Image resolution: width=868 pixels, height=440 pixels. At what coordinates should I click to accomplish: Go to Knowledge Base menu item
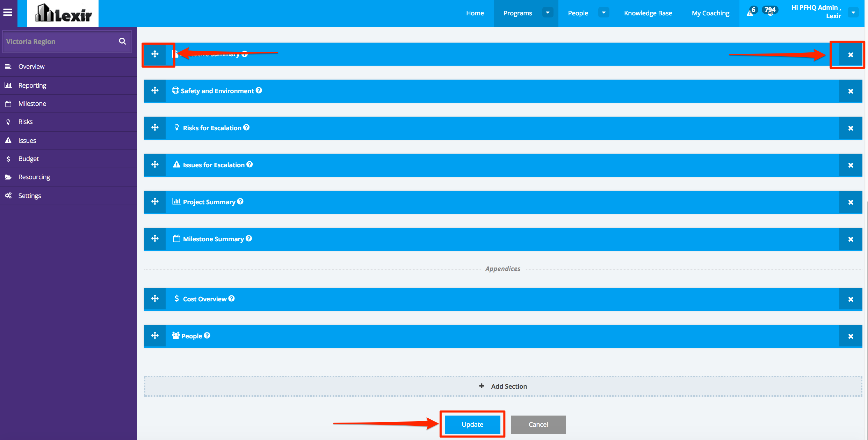click(x=648, y=13)
